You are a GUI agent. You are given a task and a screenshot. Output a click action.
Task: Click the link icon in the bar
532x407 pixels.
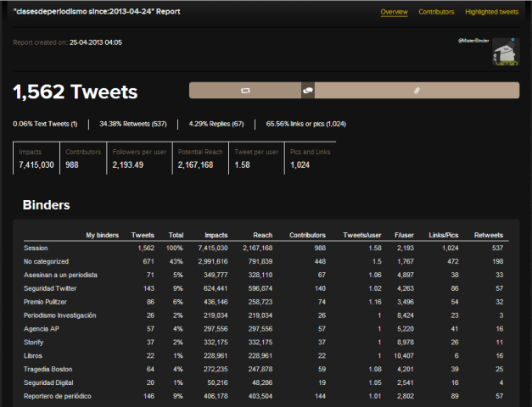click(417, 90)
